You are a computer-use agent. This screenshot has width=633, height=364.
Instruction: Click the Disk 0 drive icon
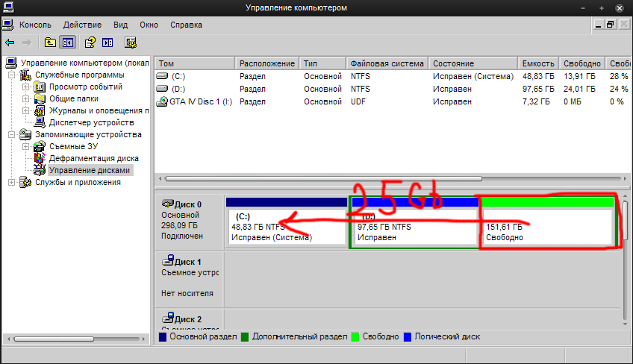click(167, 204)
